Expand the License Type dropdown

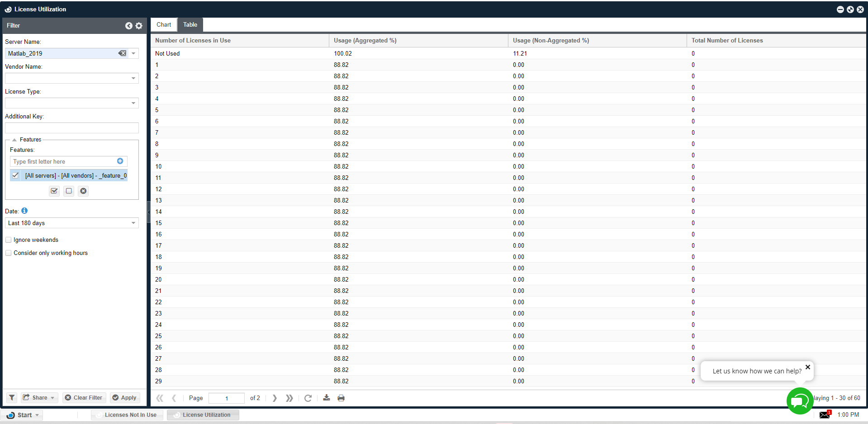click(133, 103)
